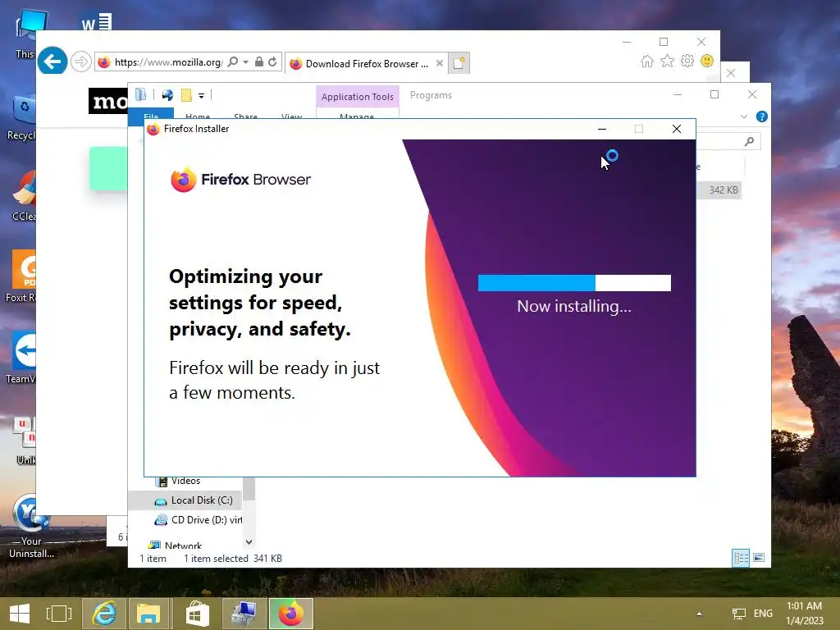Open Your Uninstaller desktop shortcut
Screen dimensions: 840x630
click(31, 526)
